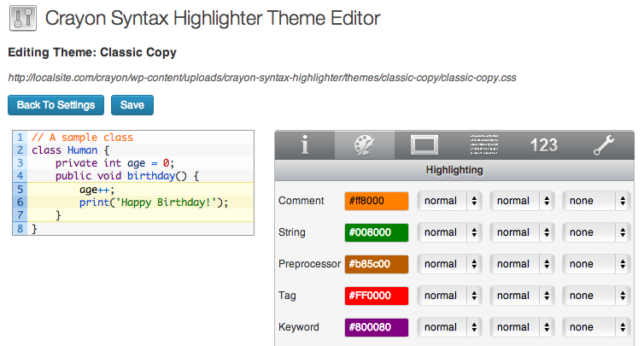
Task: Click the Keyword row label
Action: click(x=299, y=327)
